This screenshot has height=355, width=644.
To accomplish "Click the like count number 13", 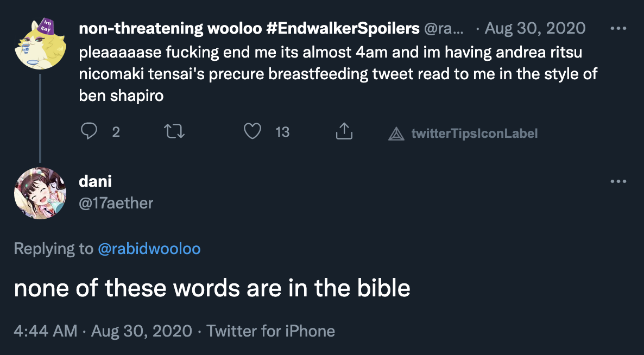I will [282, 132].
